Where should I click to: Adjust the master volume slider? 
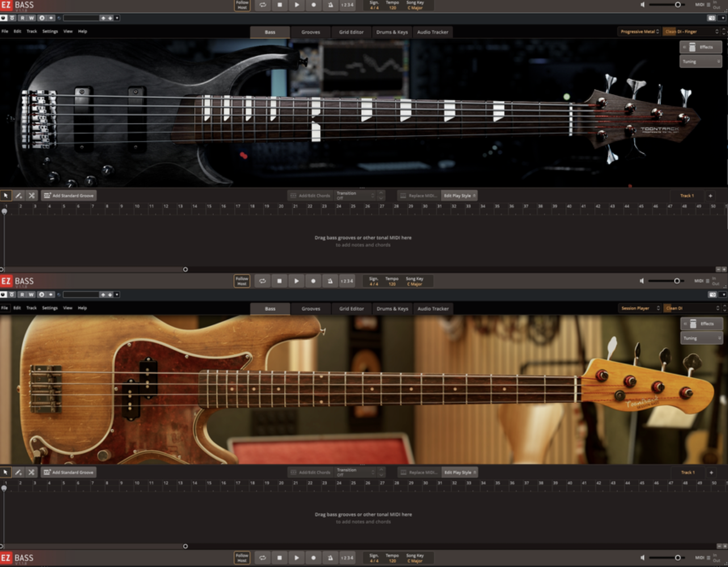(x=676, y=5)
